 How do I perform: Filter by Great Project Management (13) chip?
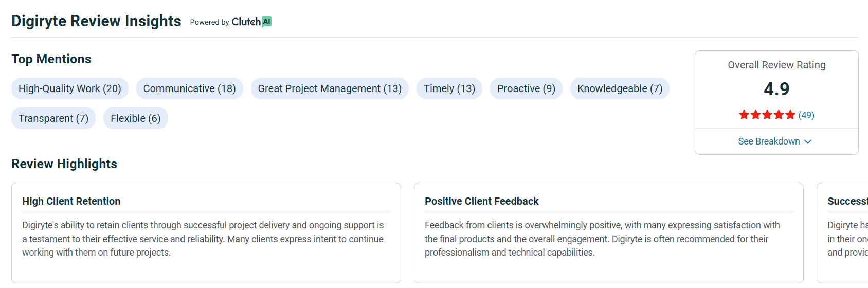point(330,88)
